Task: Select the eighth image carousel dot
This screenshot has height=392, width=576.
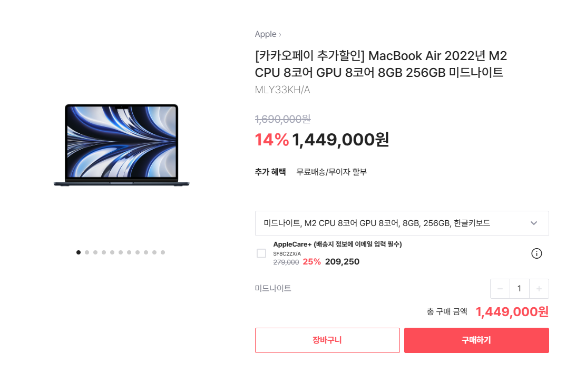Action: (138, 252)
